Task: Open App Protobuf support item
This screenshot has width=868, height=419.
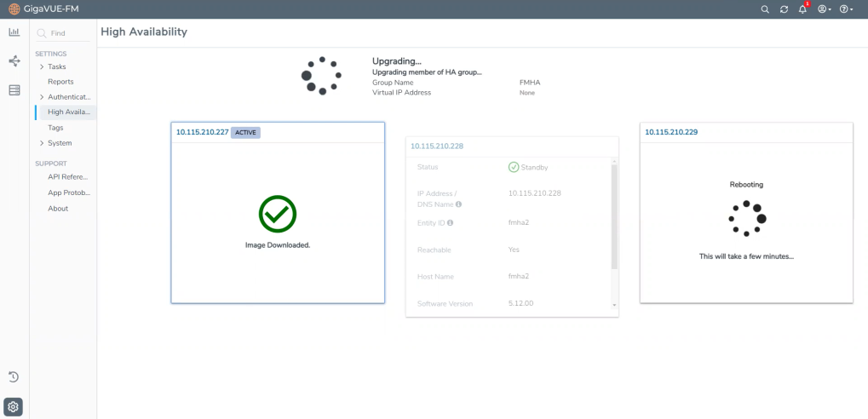Action: [69, 193]
